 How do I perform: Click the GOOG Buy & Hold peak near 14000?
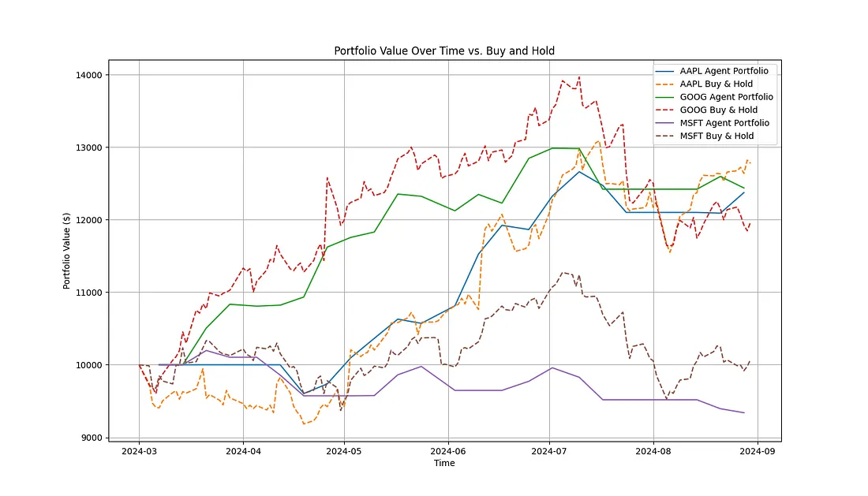(579, 78)
